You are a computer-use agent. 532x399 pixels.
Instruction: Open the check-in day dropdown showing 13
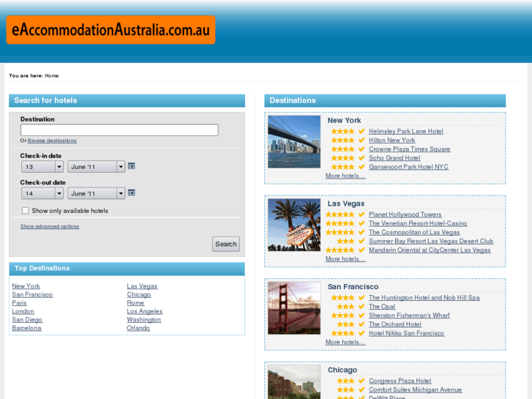tap(42, 167)
